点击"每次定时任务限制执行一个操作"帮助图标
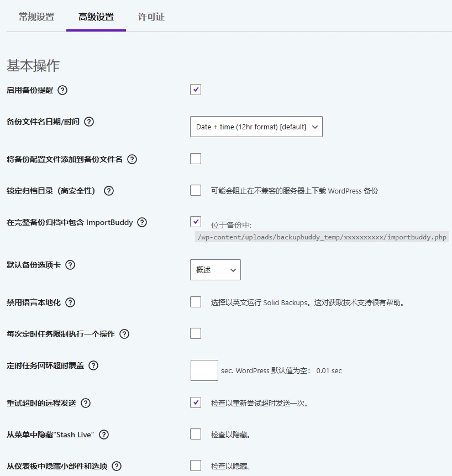 tap(124, 334)
